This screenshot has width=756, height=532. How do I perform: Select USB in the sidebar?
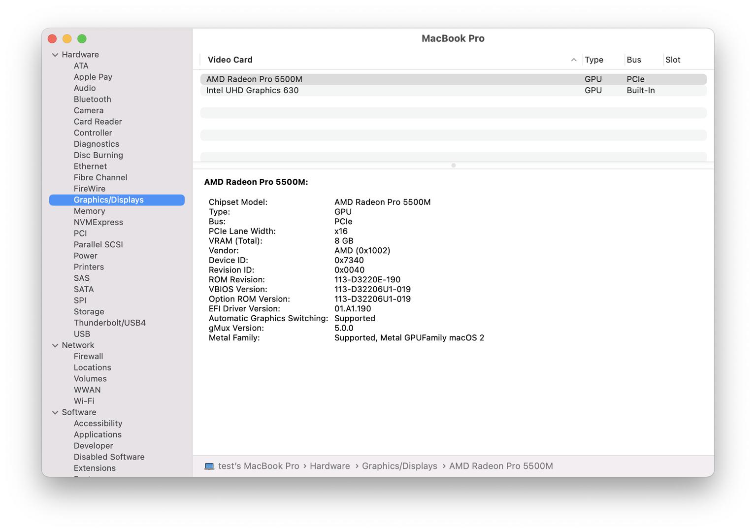82,334
